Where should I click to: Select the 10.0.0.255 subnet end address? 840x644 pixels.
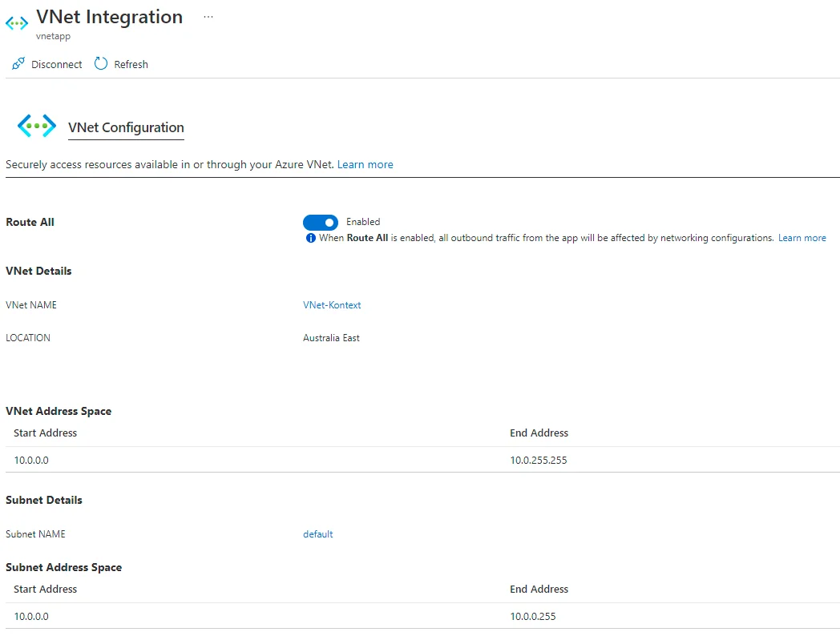pos(532,617)
